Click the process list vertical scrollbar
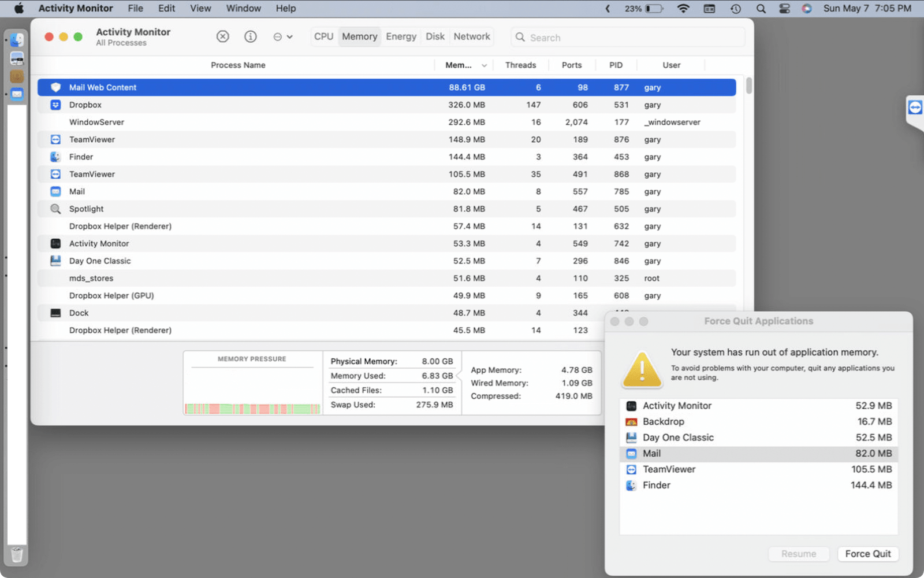 [x=748, y=86]
